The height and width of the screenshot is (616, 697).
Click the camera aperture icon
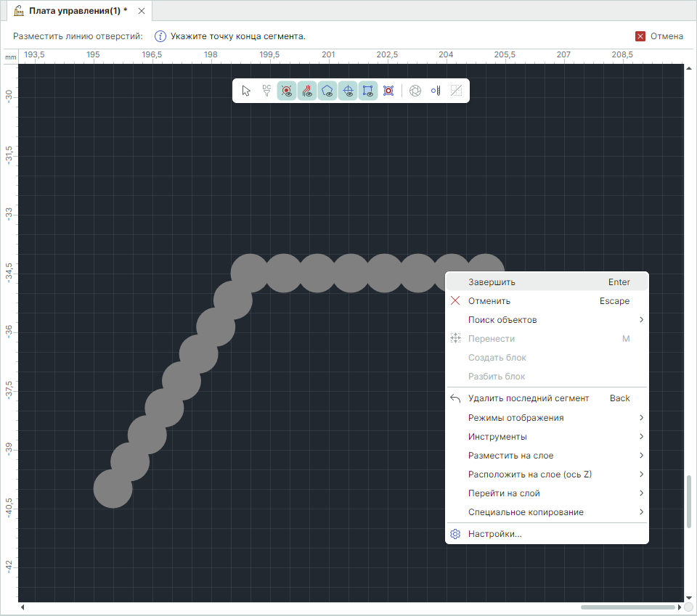point(415,91)
